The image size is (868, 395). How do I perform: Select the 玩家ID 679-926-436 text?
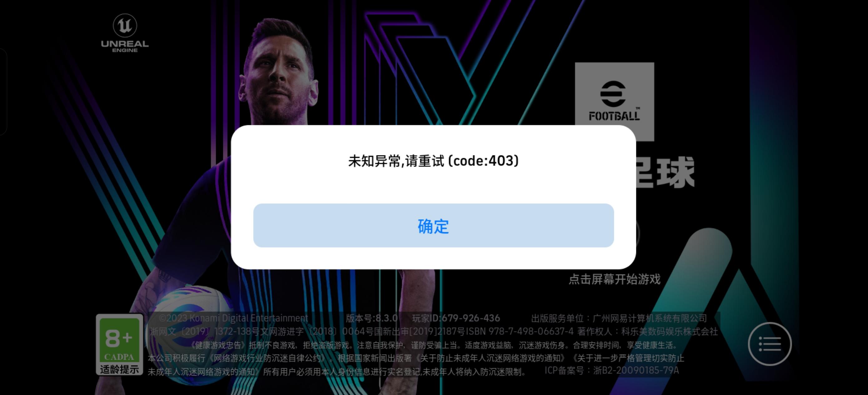(456, 318)
